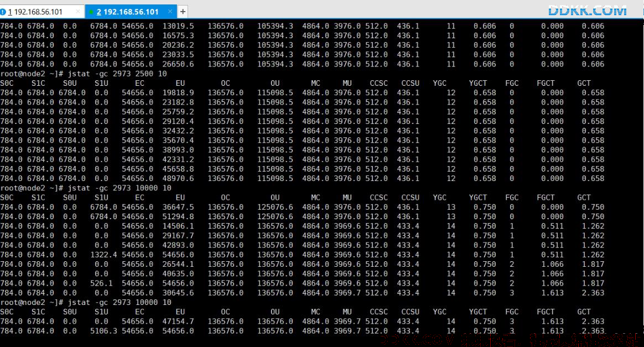Viewport: 644px width, 347px height.
Task: Click the EU value 48970.6
Action: (178, 179)
